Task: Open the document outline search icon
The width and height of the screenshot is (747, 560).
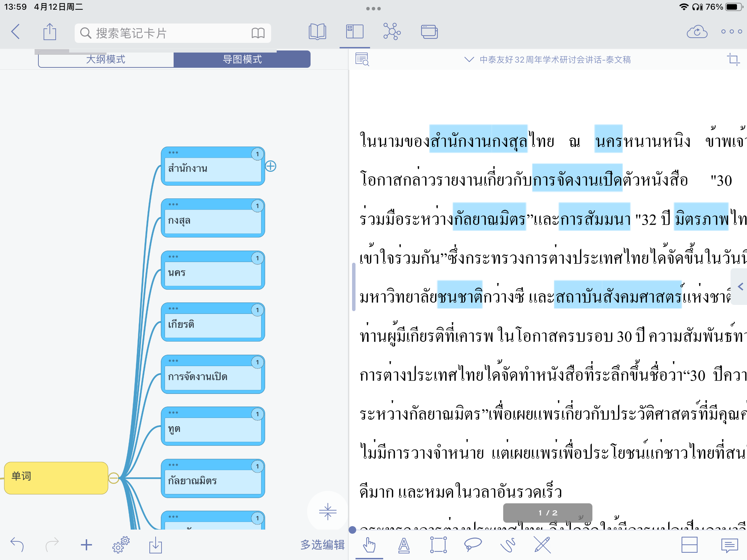Action: click(x=362, y=59)
